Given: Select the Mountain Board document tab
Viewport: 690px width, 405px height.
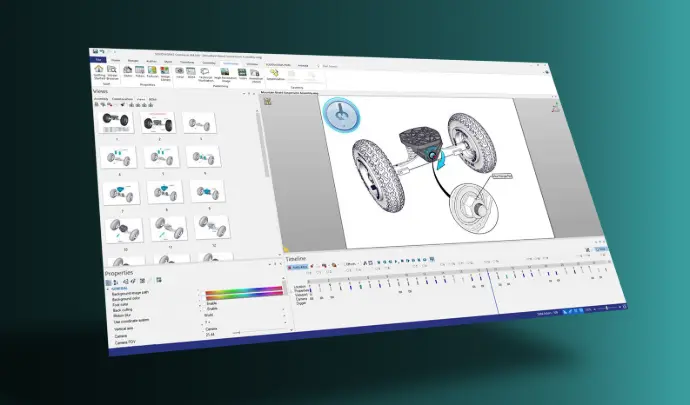Looking at the screenshot, I should (289, 93).
